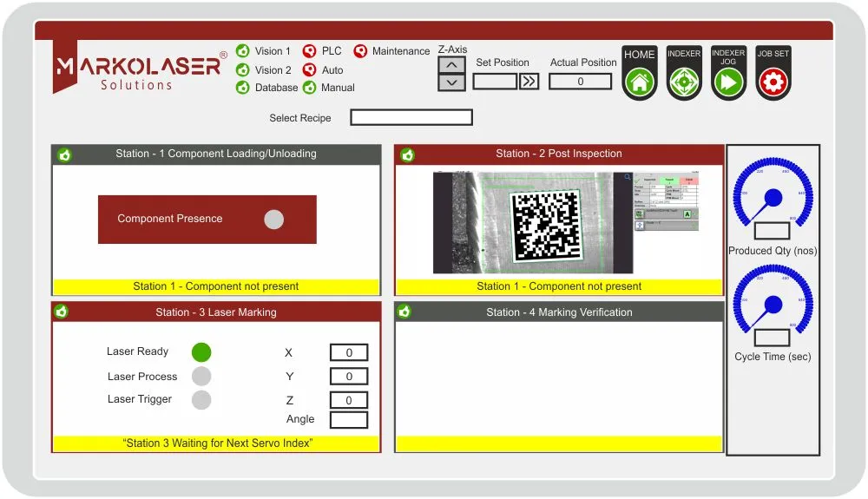Open the INDEXER target icon
The width and height of the screenshot is (868, 499).
point(684,82)
